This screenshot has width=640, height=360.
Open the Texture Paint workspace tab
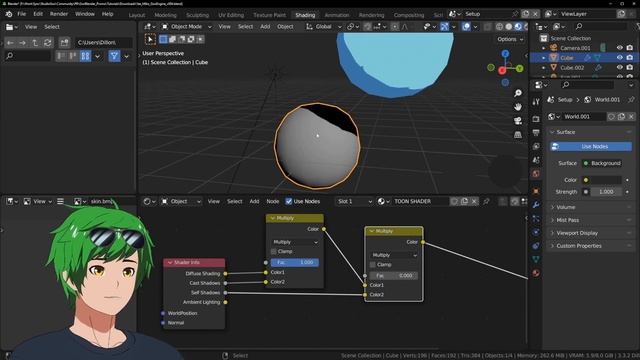point(269,15)
